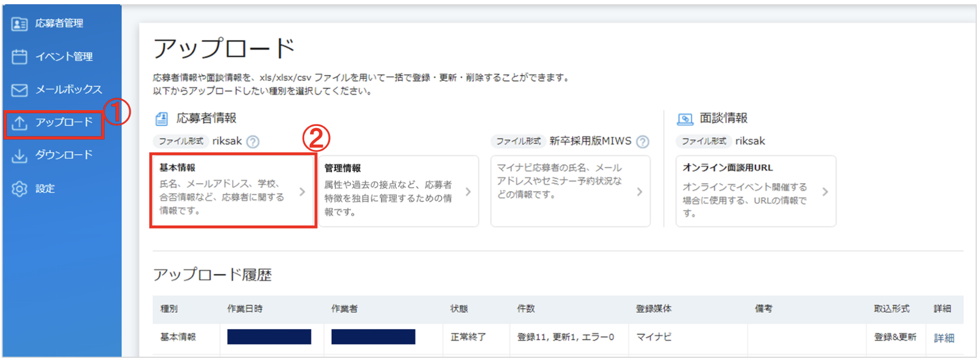Click the アップロード履歴 heading

coord(212,275)
